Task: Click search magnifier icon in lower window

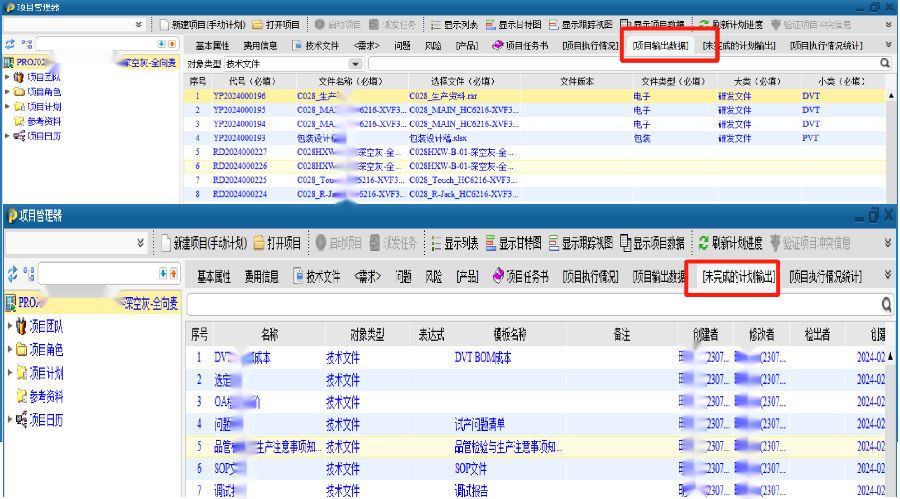Action: click(886, 305)
